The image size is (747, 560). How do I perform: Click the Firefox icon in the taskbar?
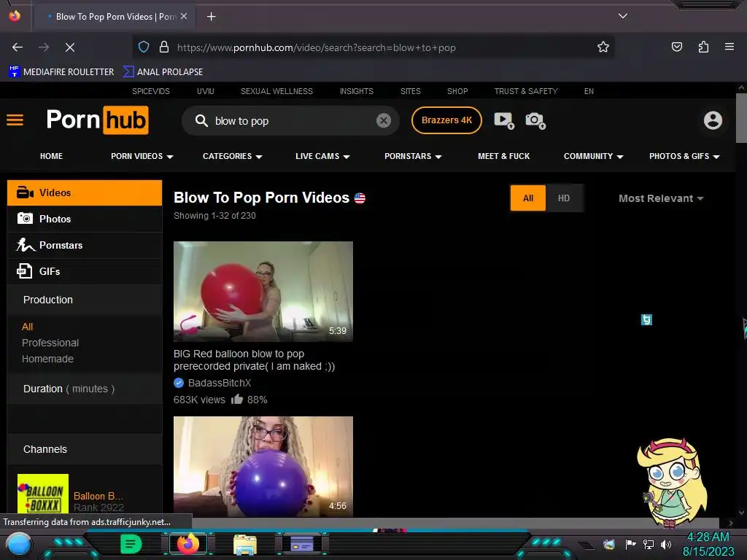point(187,544)
